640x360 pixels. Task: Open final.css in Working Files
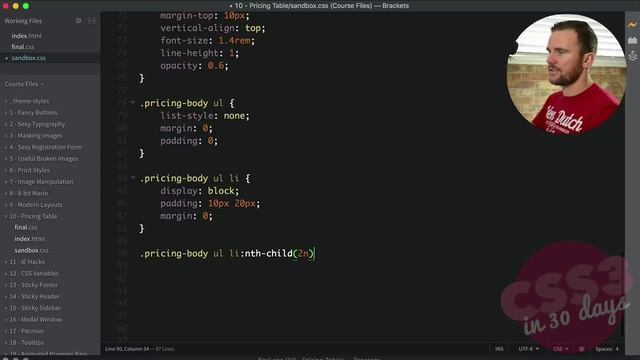[23, 47]
